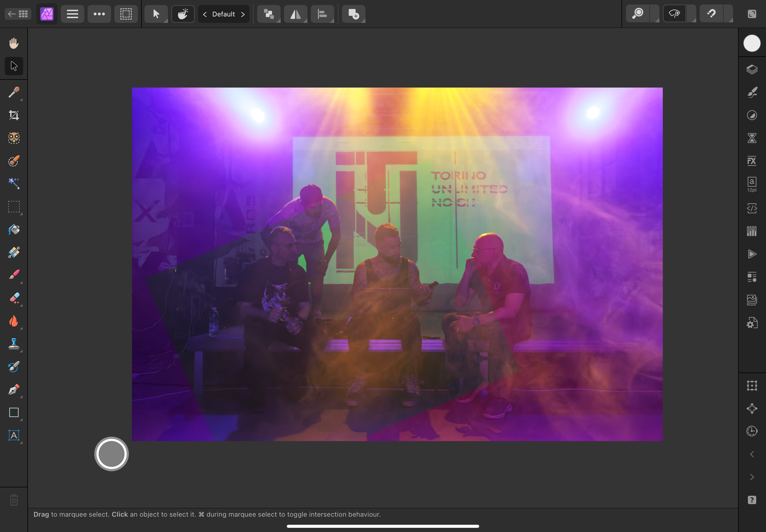Open the hamburger Document menu
This screenshot has width=766, height=532.
tap(72, 14)
